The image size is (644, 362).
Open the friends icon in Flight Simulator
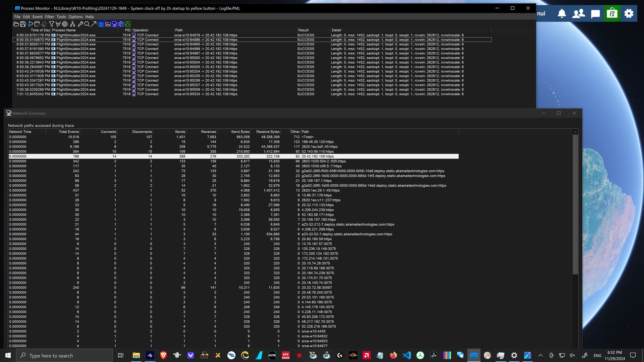coord(579,13)
